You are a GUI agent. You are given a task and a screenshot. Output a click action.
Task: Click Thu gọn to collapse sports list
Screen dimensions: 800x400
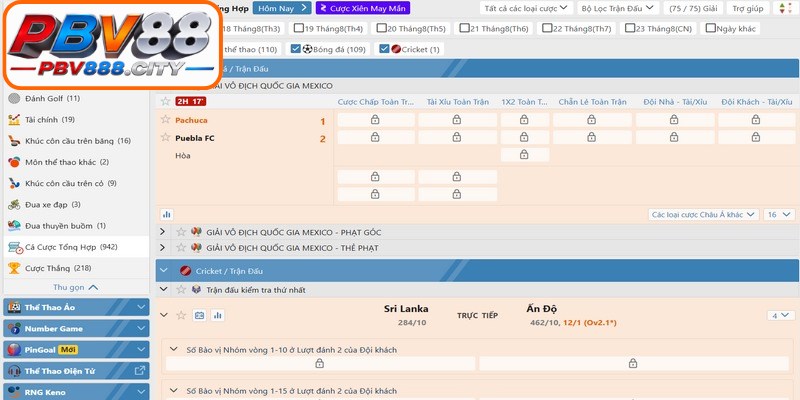(x=76, y=287)
